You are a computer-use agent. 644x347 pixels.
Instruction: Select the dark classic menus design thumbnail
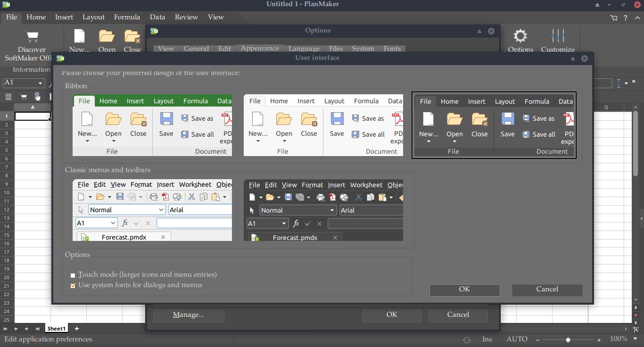(323, 210)
